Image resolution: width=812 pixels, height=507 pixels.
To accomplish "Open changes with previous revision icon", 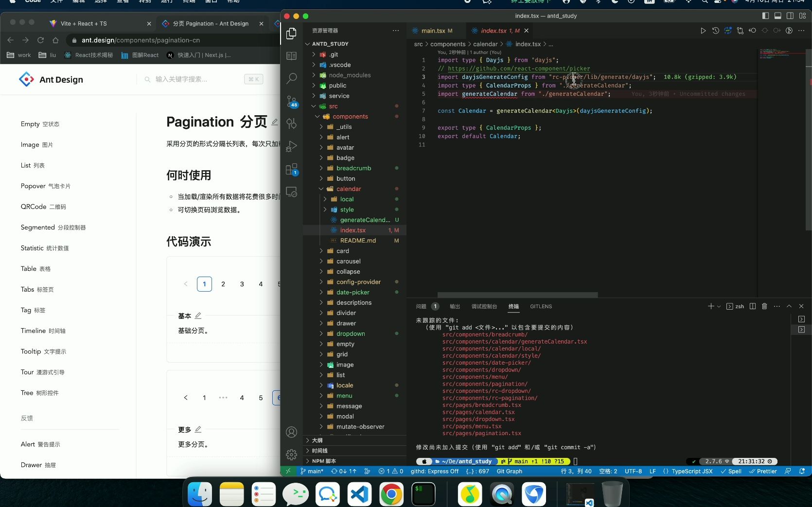I will pos(753,31).
